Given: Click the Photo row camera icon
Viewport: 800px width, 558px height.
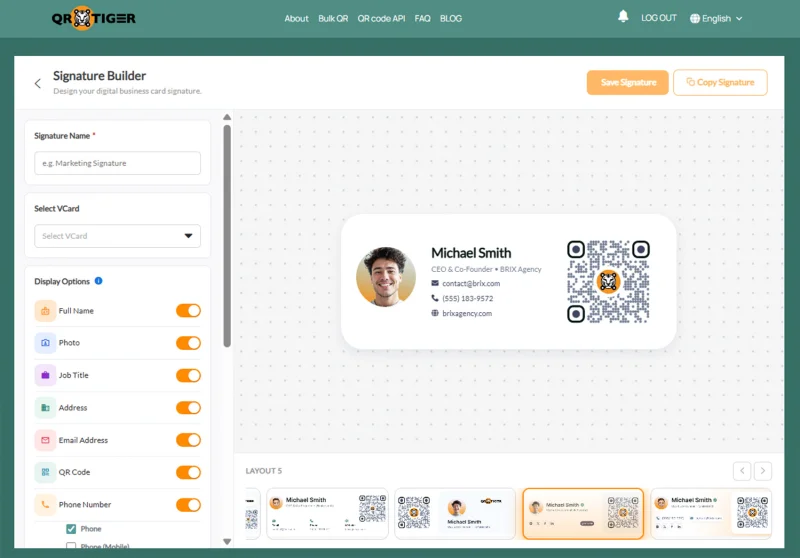Looking at the screenshot, I should 45,343.
